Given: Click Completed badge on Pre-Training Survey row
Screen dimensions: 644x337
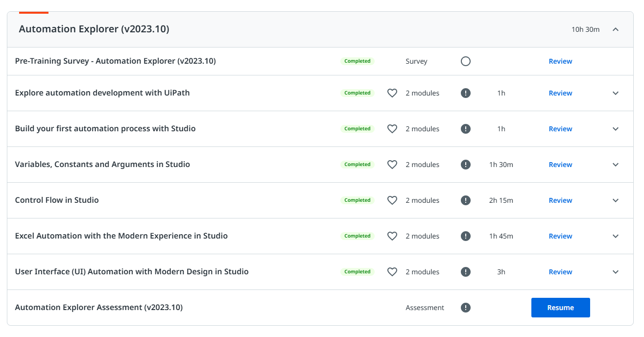Looking at the screenshot, I should [358, 61].
